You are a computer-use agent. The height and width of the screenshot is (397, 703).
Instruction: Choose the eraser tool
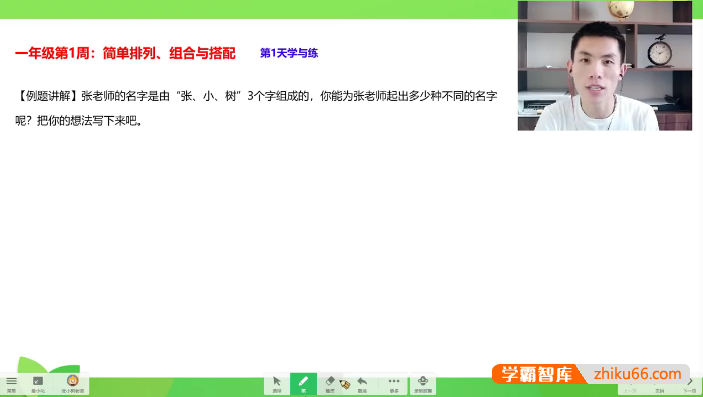330,384
